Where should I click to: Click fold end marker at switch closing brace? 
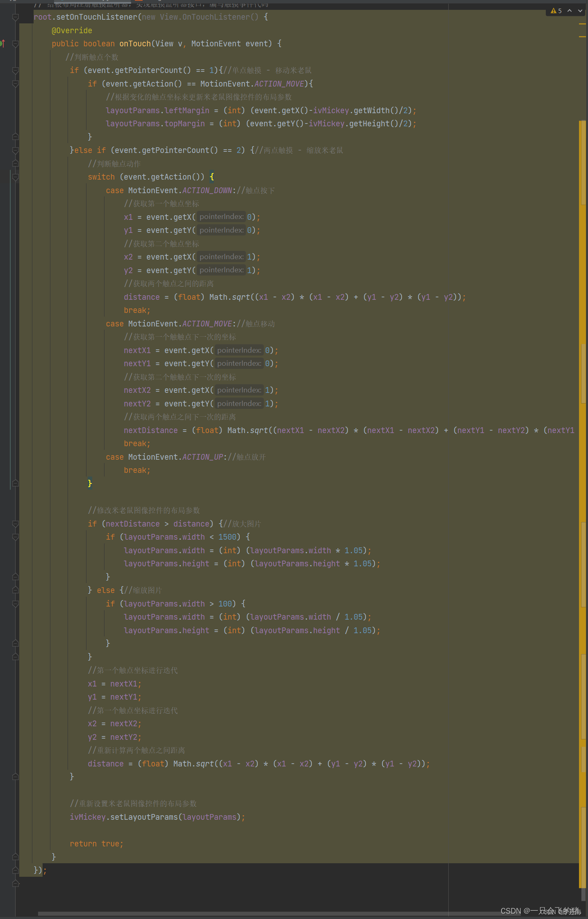[16, 483]
